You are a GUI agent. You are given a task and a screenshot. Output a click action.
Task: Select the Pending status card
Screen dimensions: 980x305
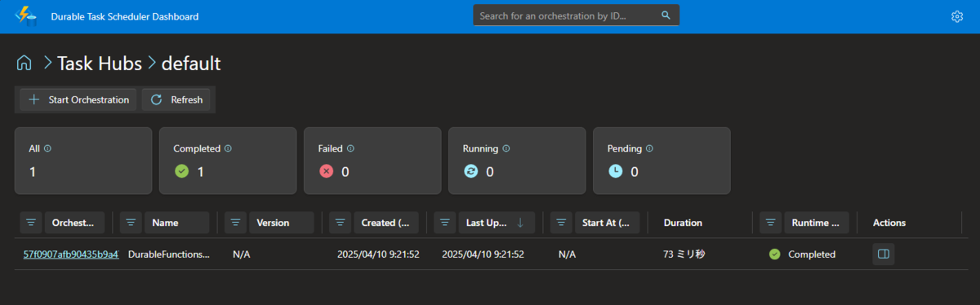click(x=661, y=161)
